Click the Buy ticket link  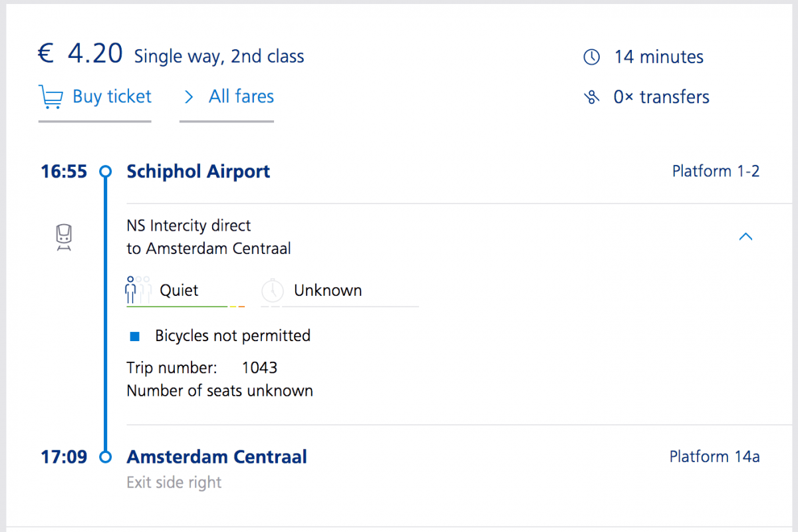112,97
